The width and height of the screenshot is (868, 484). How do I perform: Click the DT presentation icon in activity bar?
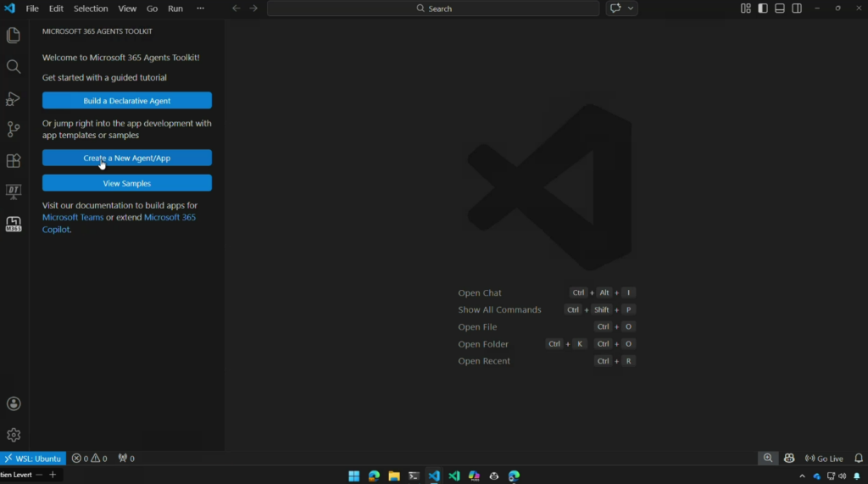click(x=14, y=192)
